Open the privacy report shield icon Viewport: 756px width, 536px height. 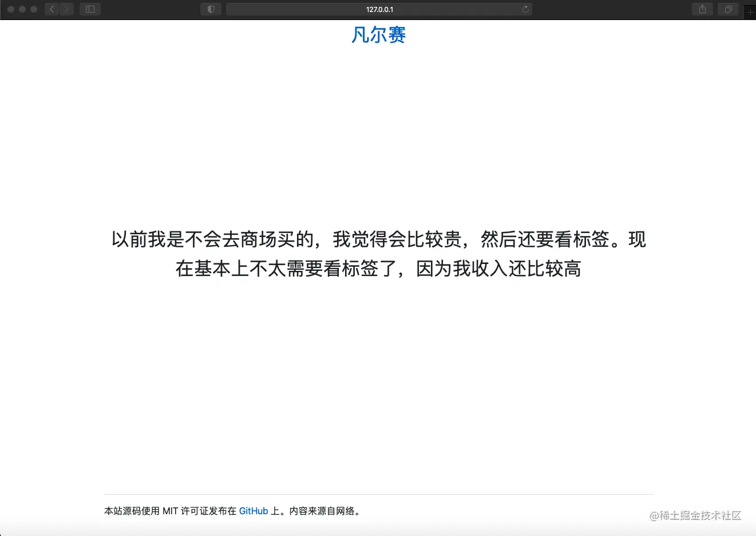click(211, 9)
